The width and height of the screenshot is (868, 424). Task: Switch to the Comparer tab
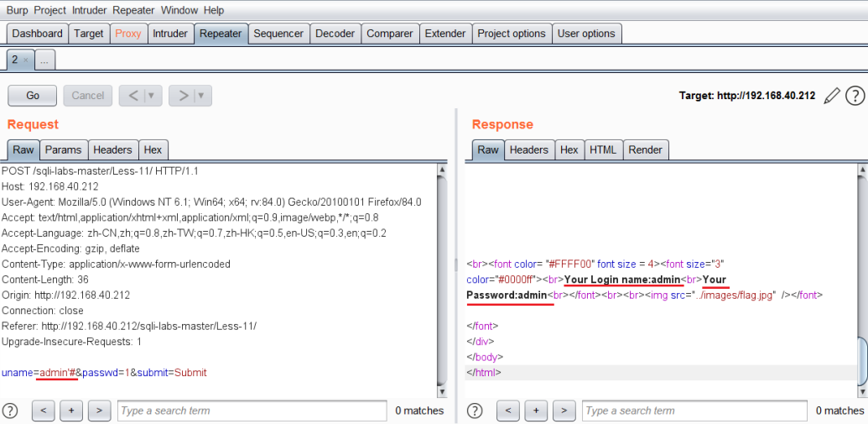point(390,34)
